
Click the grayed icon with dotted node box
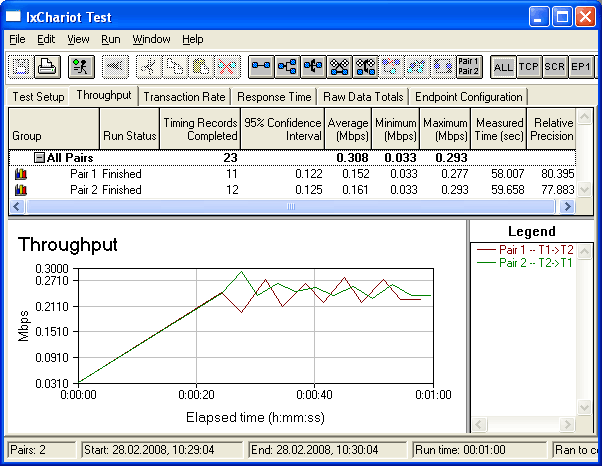coord(443,67)
